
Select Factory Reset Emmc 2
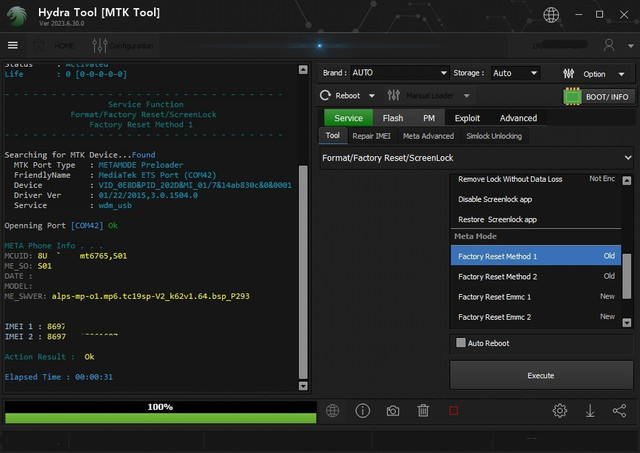click(x=536, y=317)
